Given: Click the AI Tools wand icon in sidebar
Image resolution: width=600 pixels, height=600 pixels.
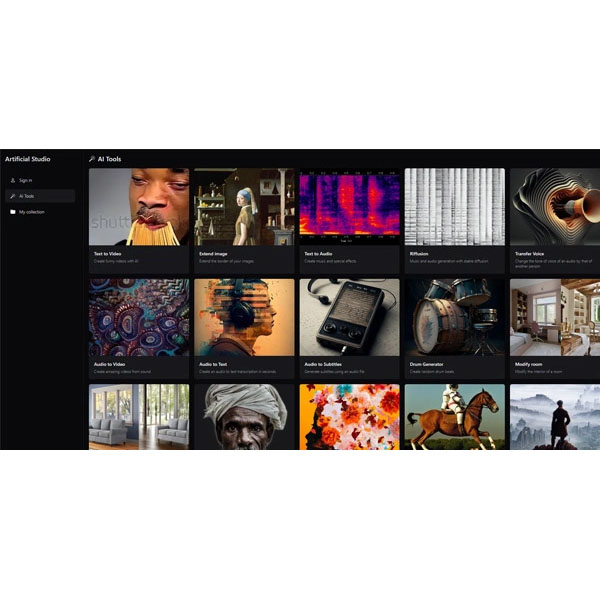Looking at the screenshot, I should point(12,196).
